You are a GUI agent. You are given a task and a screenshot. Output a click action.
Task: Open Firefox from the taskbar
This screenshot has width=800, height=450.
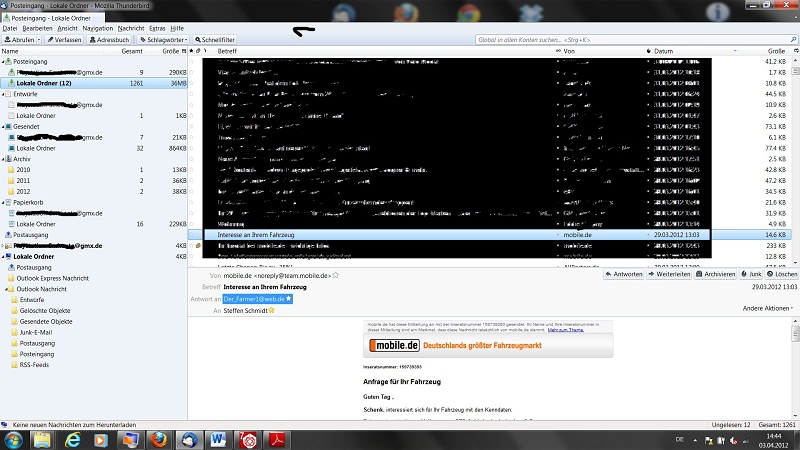click(x=159, y=440)
